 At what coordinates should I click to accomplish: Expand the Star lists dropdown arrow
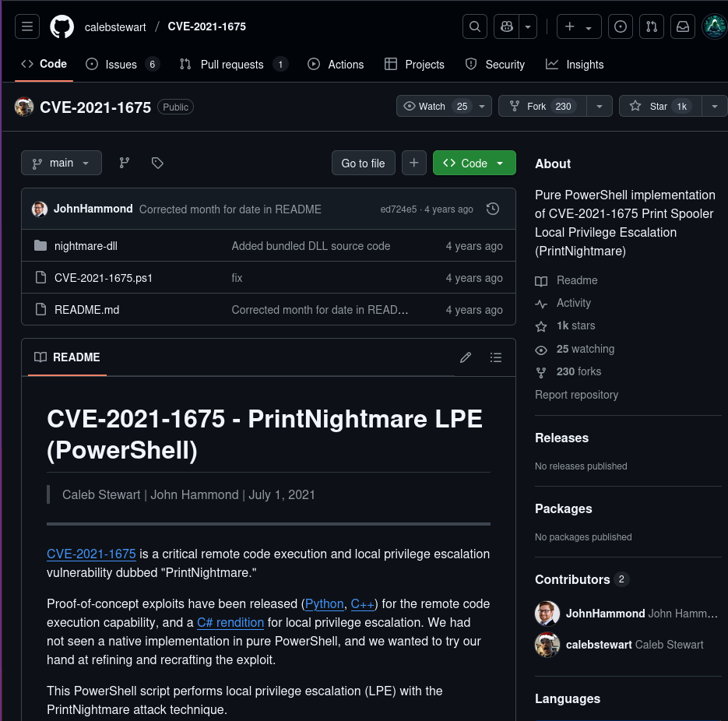[715, 107]
